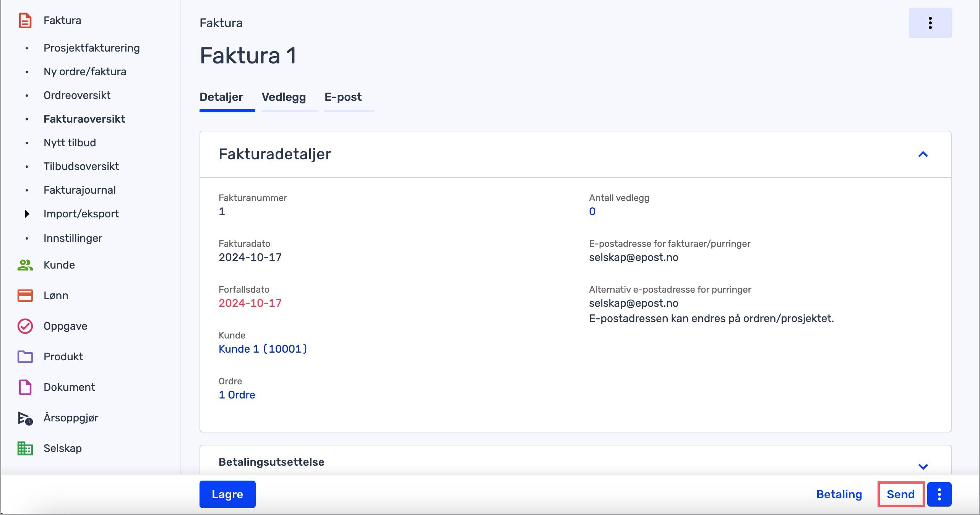The height and width of the screenshot is (515, 980).
Task: Click the green Selskap building icon
Action: click(25, 449)
